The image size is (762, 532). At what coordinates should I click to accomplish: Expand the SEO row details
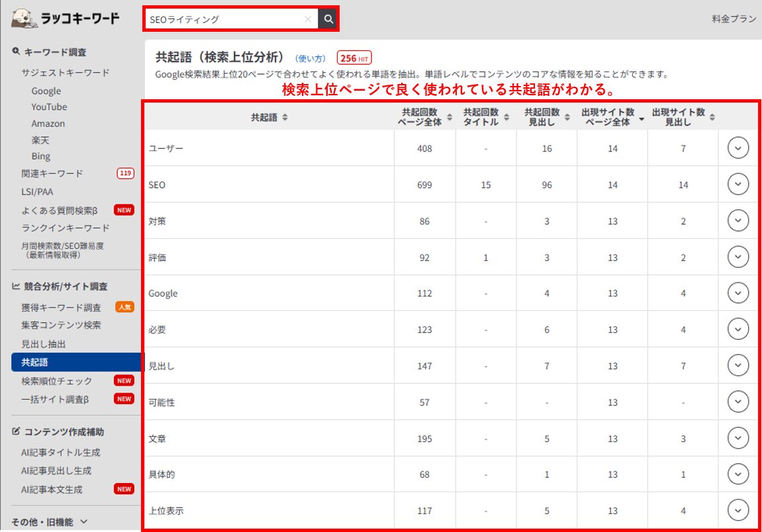pyautogui.click(x=738, y=185)
